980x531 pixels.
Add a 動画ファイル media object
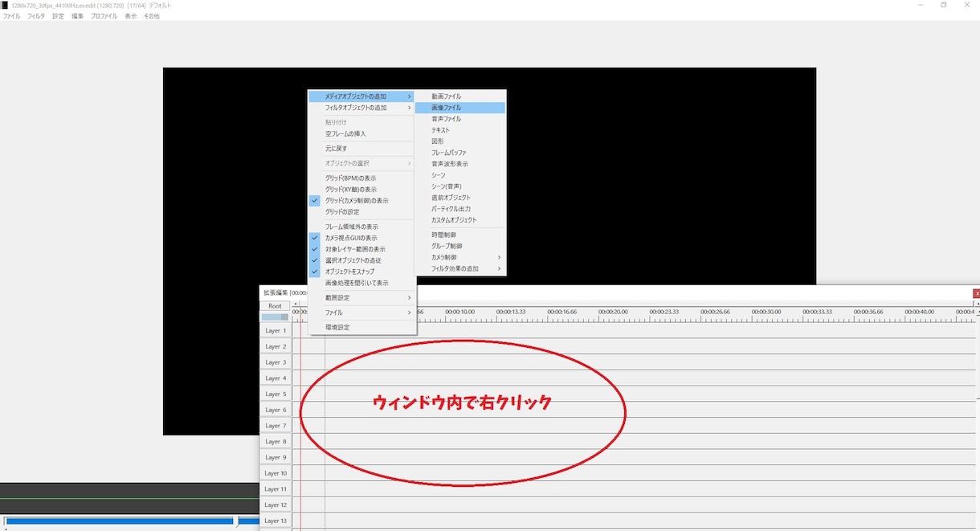459,96
